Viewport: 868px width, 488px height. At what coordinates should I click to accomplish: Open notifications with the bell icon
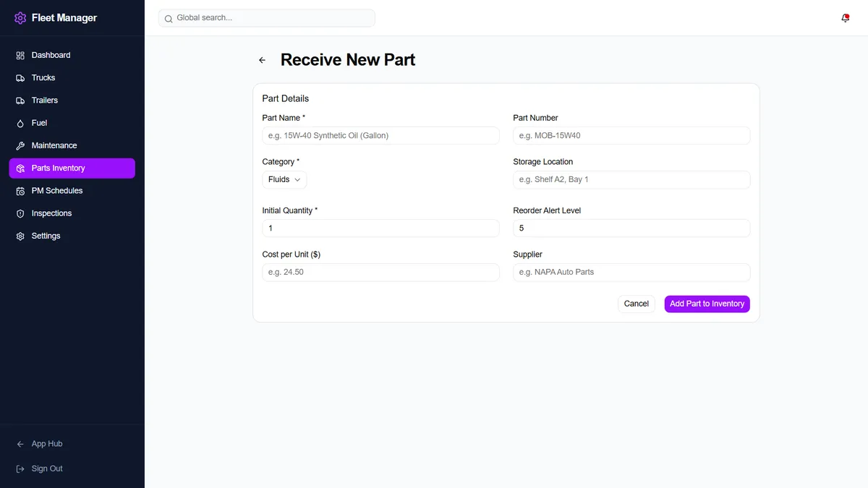(845, 18)
